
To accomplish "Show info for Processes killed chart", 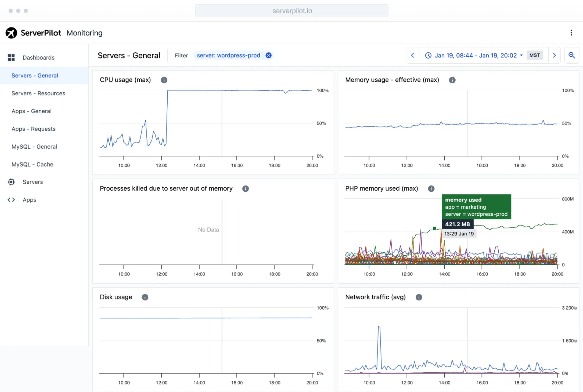I will pyautogui.click(x=245, y=189).
